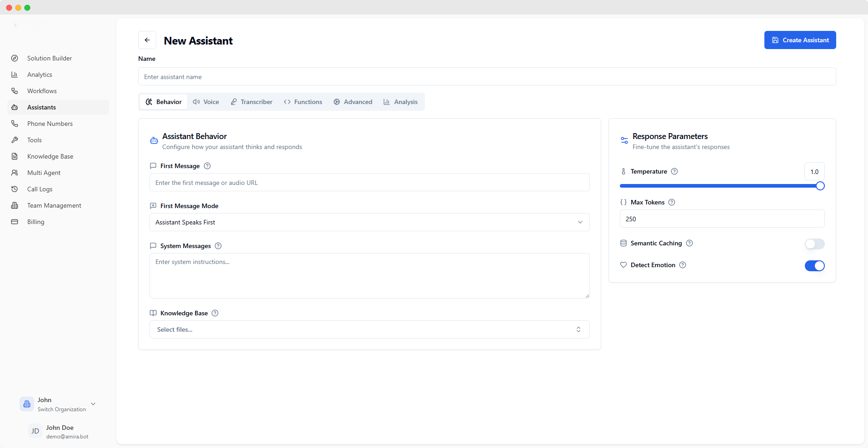
Task: Open the Transcriber tab
Action: 251,102
